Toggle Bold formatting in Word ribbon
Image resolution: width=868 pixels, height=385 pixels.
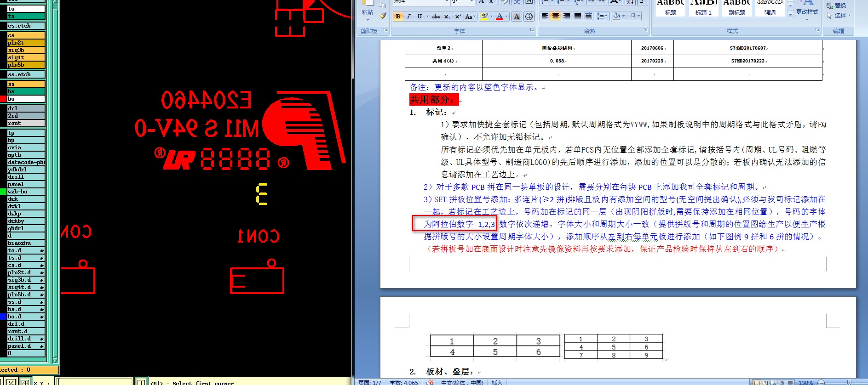[x=398, y=17]
